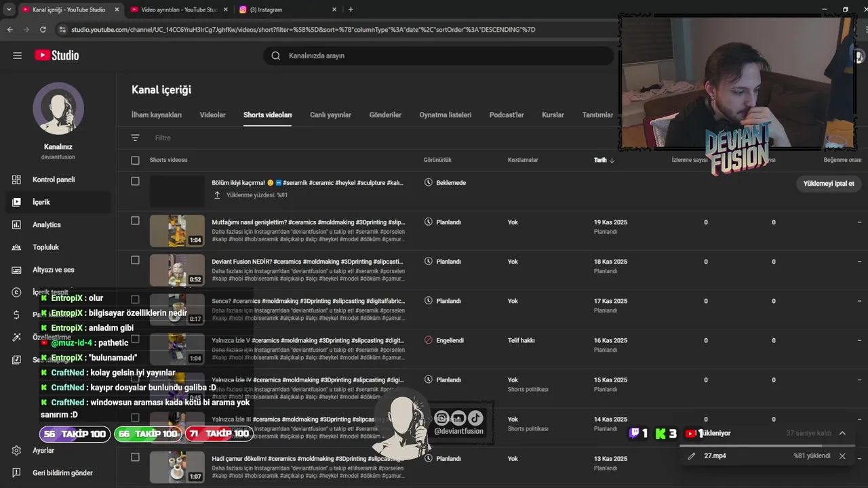Open Kontrol paneli dashboard icon

click(x=17, y=180)
